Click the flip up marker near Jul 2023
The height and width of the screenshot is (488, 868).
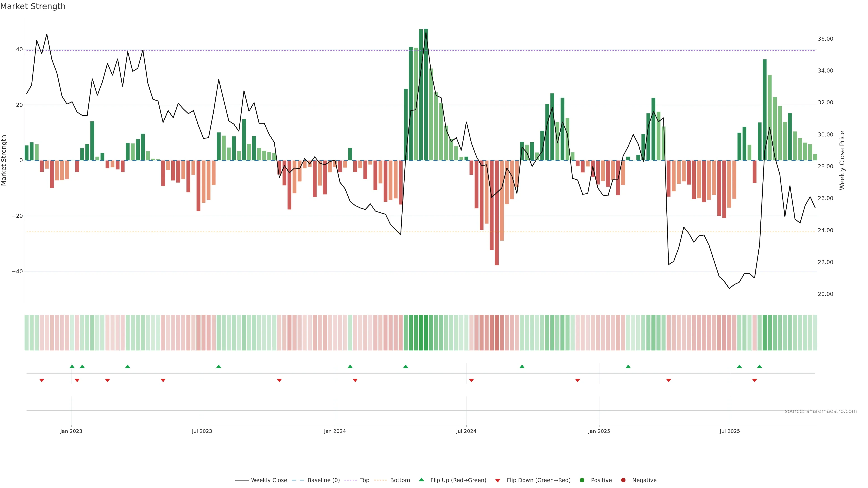pos(219,366)
